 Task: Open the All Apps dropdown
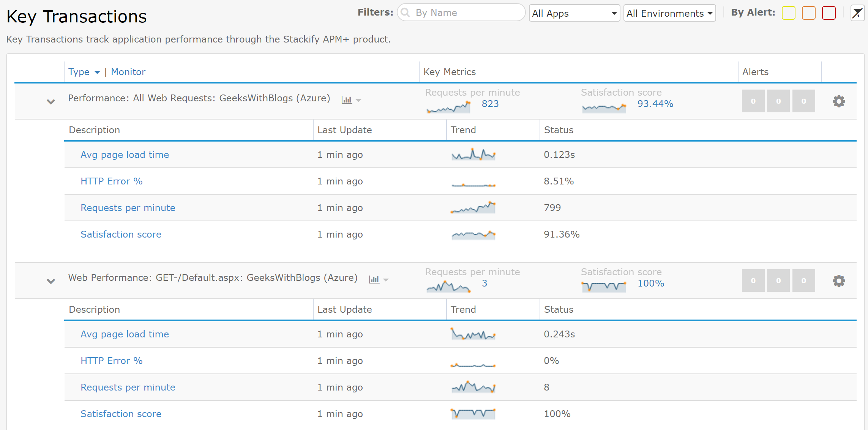574,13
